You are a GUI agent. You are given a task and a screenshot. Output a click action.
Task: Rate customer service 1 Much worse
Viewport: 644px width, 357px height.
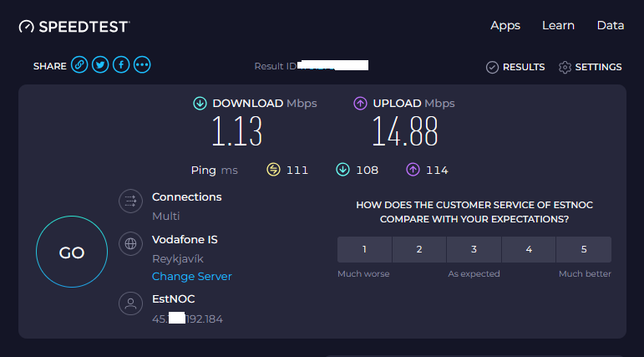364,249
